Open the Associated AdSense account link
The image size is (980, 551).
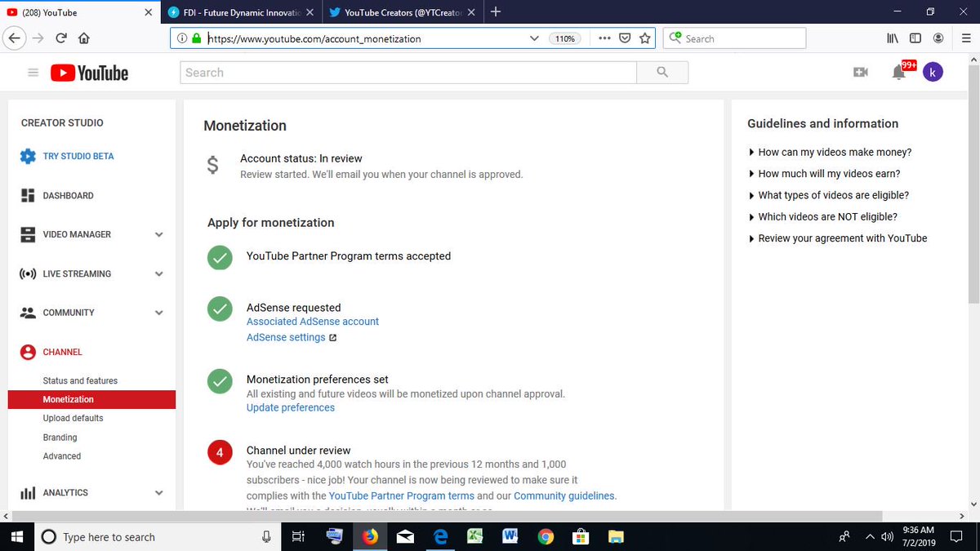point(313,322)
